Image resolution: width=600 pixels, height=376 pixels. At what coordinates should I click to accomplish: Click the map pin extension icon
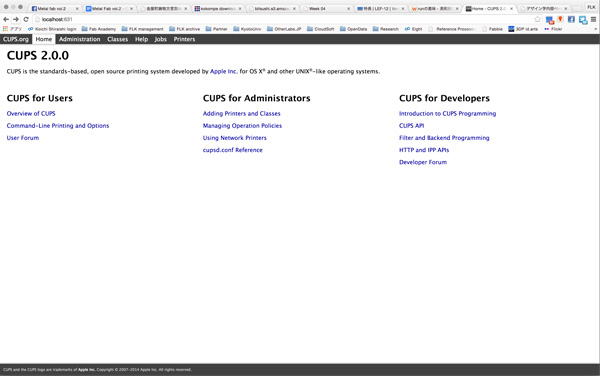pos(560,19)
